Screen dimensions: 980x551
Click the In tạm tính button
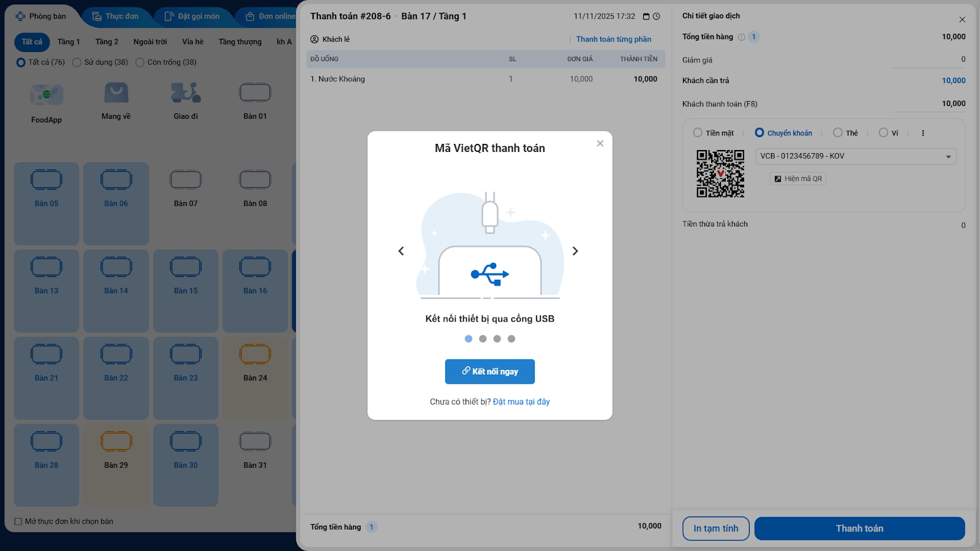pos(716,528)
